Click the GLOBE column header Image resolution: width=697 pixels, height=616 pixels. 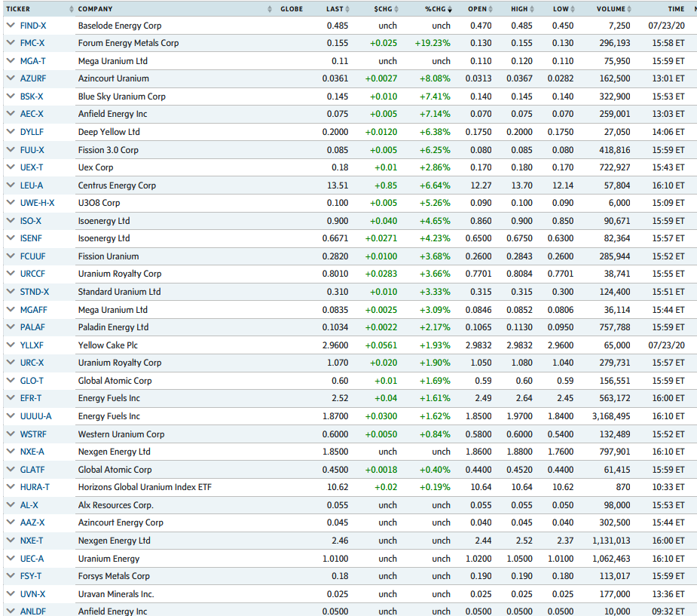coord(292,9)
